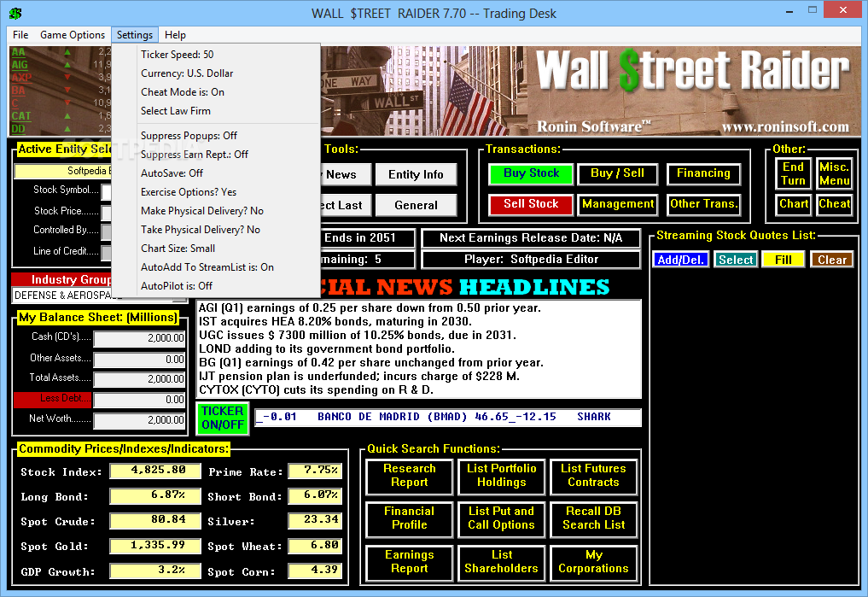
Task: Click the Player: Softpedia Editor field
Action: pyautogui.click(x=531, y=259)
